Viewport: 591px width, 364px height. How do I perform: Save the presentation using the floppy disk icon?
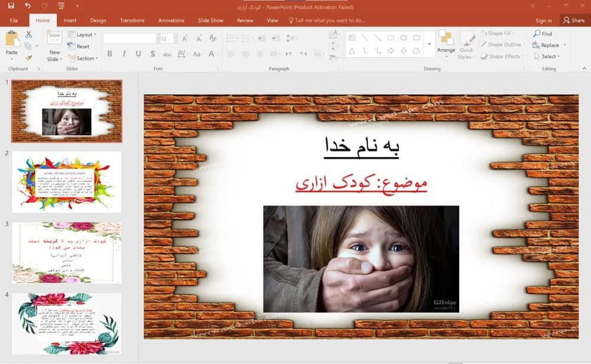pyautogui.click(x=11, y=6)
